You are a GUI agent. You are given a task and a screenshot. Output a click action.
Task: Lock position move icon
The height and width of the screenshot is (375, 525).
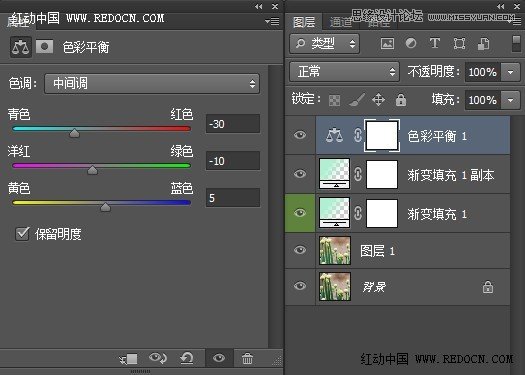click(378, 100)
